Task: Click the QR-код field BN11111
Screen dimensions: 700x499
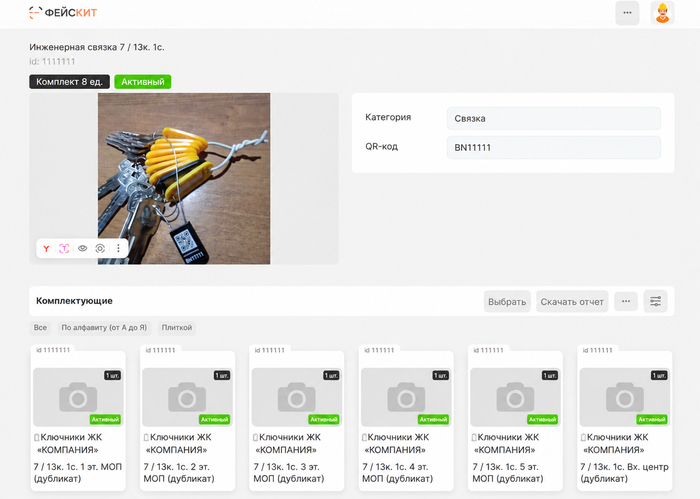Action: click(x=554, y=147)
